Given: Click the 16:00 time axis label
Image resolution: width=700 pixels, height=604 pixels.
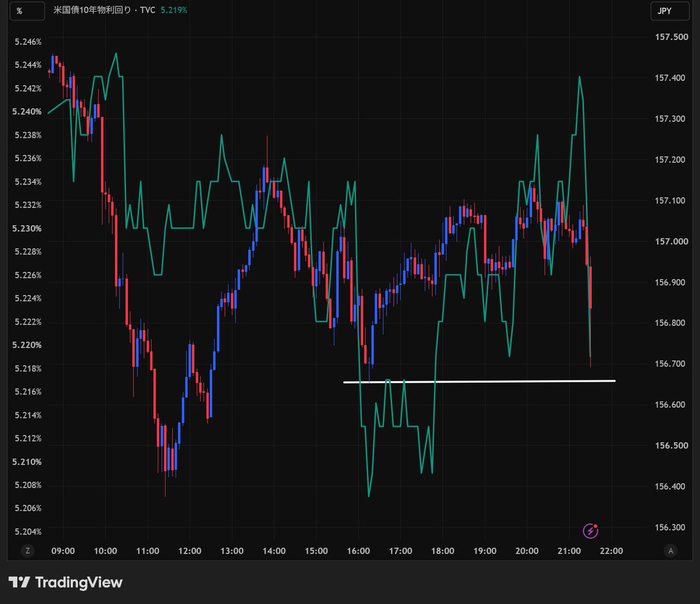Looking at the screenshot, I should coord(358,551).
